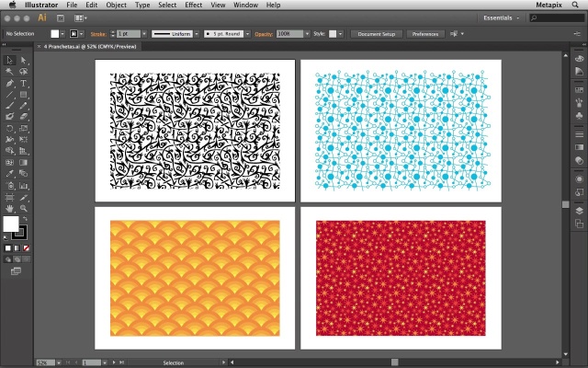Change the screen mode
Screen dimensions: 588x368
point(16,271)
